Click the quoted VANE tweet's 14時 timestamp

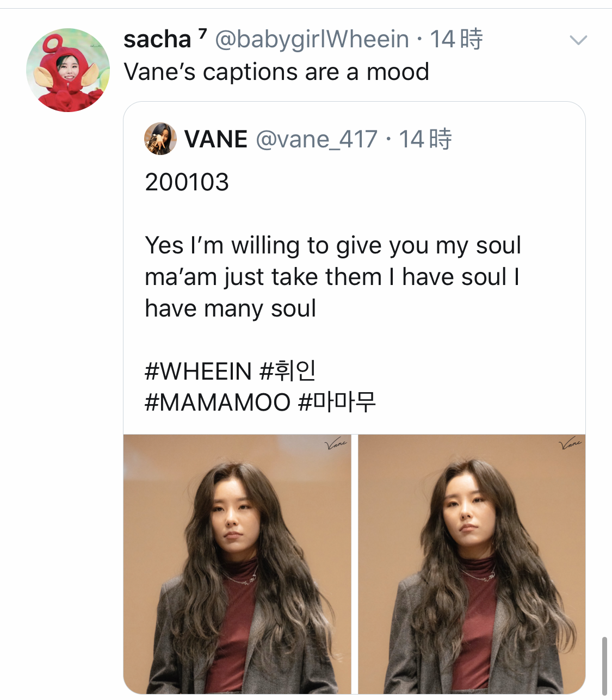pos(425,139)
